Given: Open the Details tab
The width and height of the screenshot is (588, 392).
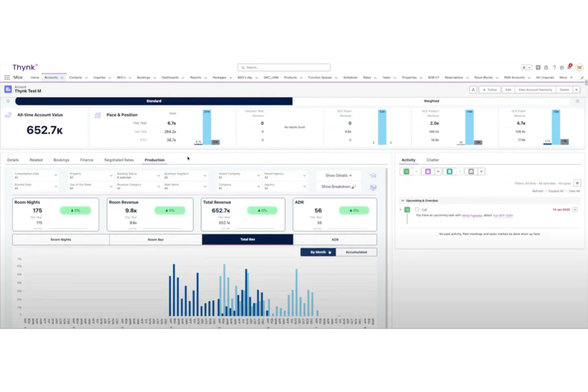Looking at the screenshot, I should click(x=13, y=160).
